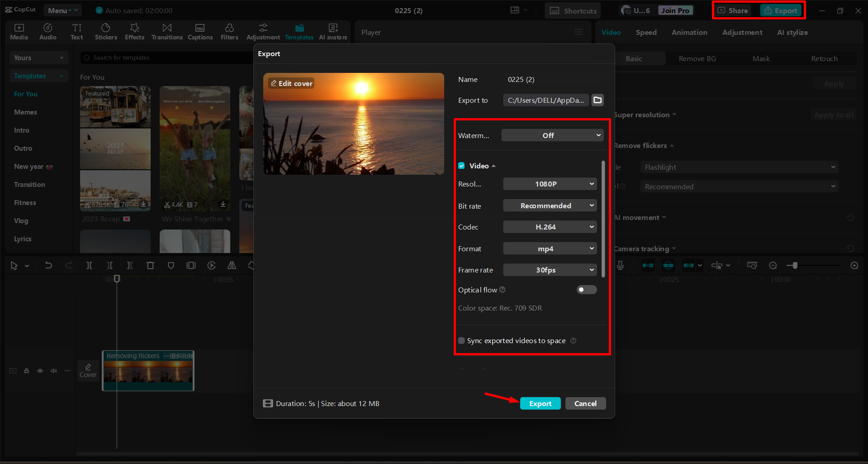Image resolution: width=868 pixels, height=464 pixels.
Task: Open the Transitions panel
Action: point(166,31)
